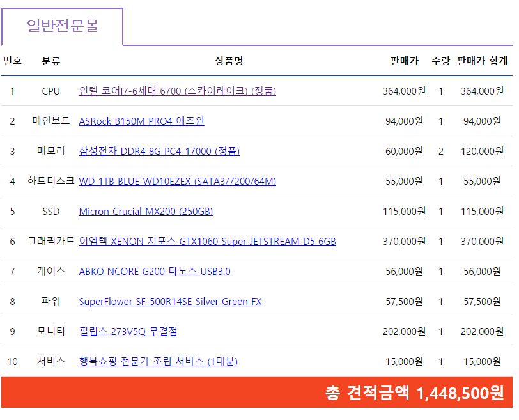
Task: Click ABKO NCORE G200 타노스 case link
Action: coord(154,272)
